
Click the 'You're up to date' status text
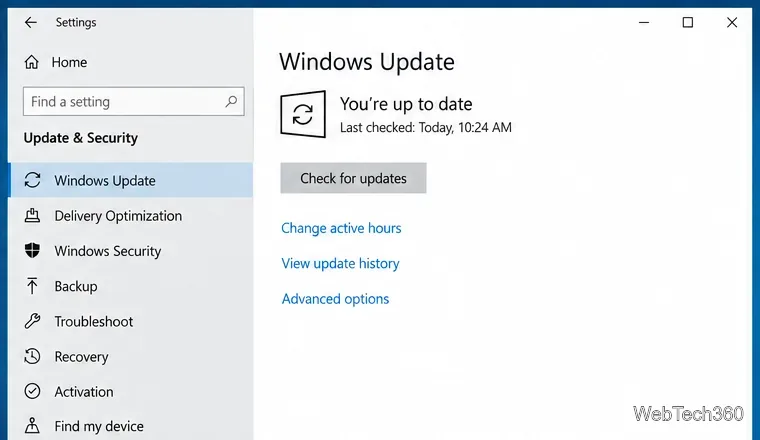406,104
